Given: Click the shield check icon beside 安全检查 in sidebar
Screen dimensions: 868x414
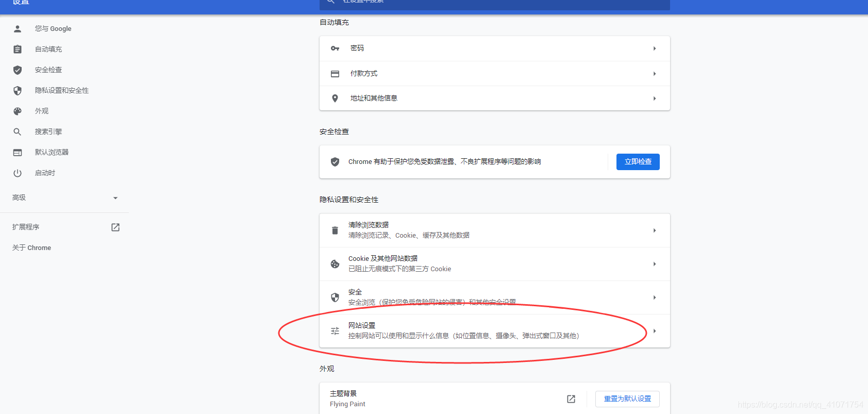Looking at the screenshot, I should pos(18,70).
